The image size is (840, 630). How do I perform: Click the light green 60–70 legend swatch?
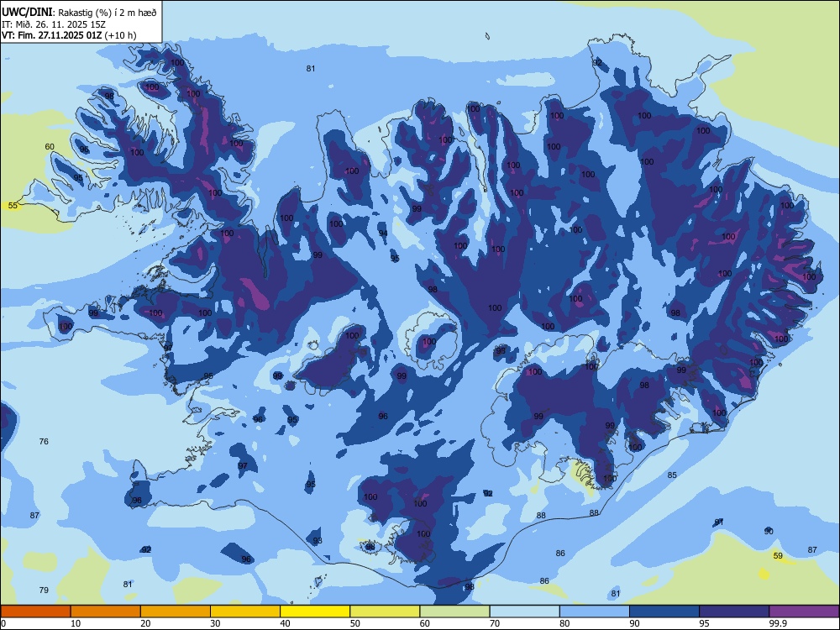point(454,612)
